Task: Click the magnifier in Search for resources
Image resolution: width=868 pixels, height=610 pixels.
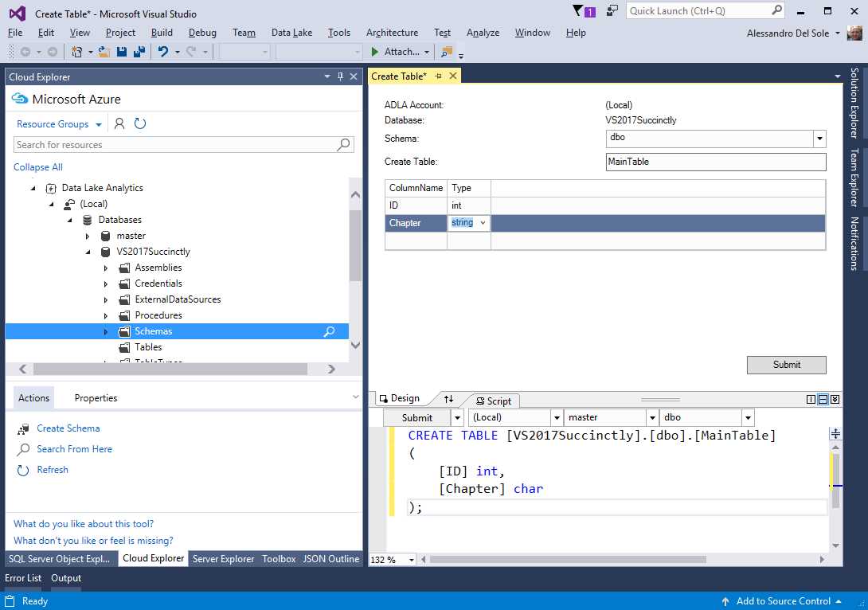Action: pyautogui.click(x=343, y=145)
